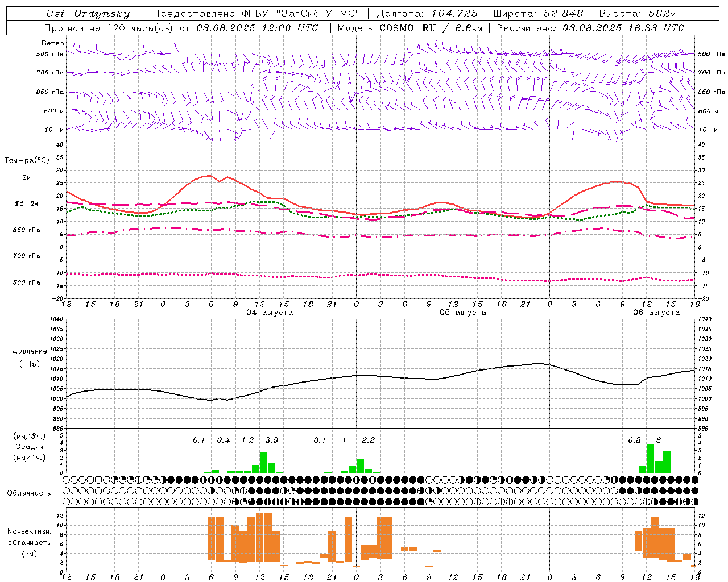Click the 05 августа date label

[x=463, y=313]
